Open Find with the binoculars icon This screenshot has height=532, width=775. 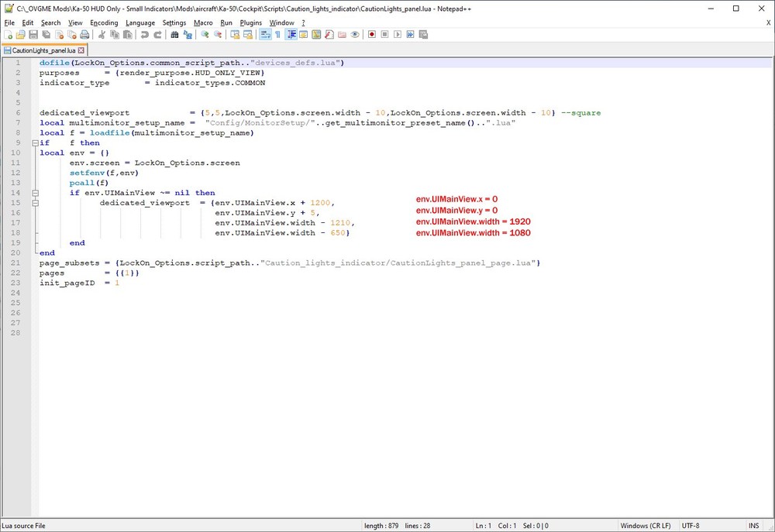[175, 35]
